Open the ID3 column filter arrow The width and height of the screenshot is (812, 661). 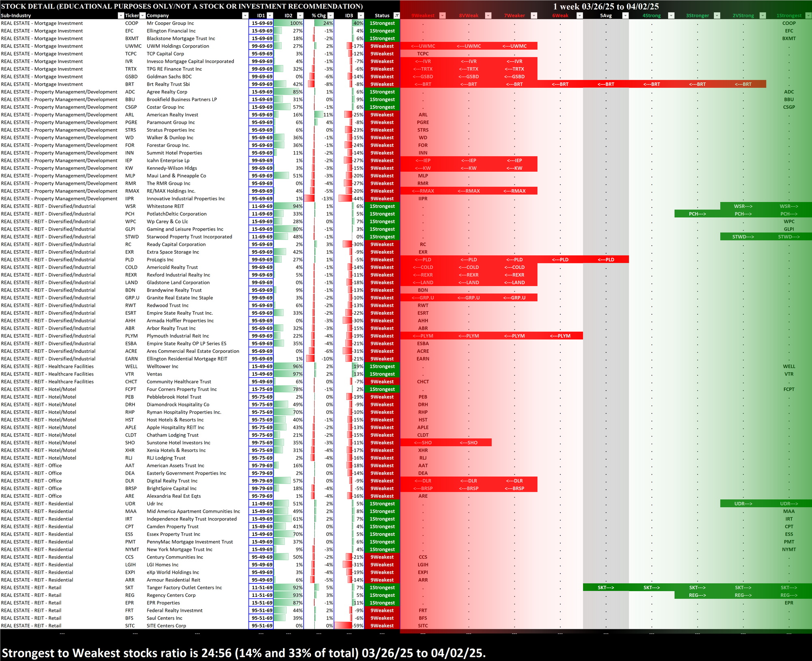click(361, 15)
